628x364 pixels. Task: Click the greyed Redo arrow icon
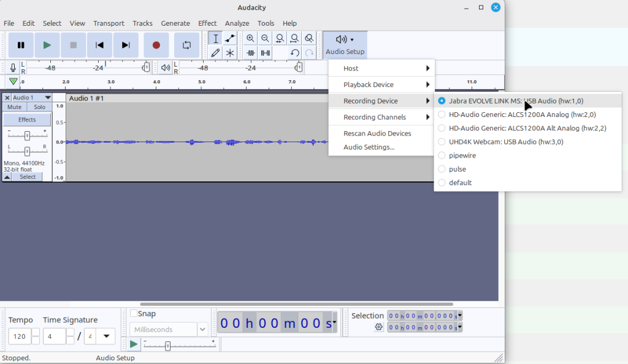pos(309,53)
